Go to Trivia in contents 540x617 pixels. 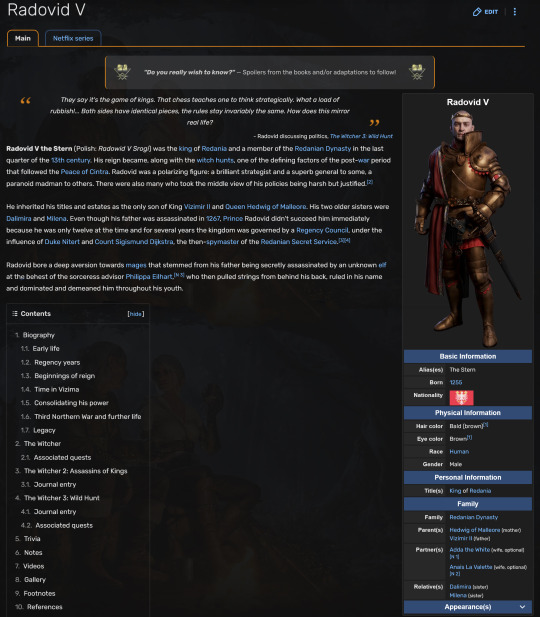pyautogui.click(x=32, y=539)
